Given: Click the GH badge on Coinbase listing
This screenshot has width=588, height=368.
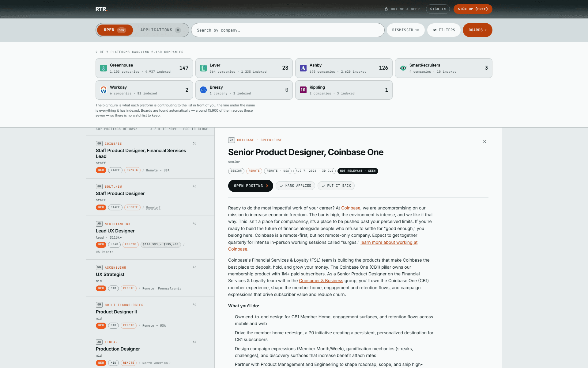Looking at the screenshot, I should point(99,144).
